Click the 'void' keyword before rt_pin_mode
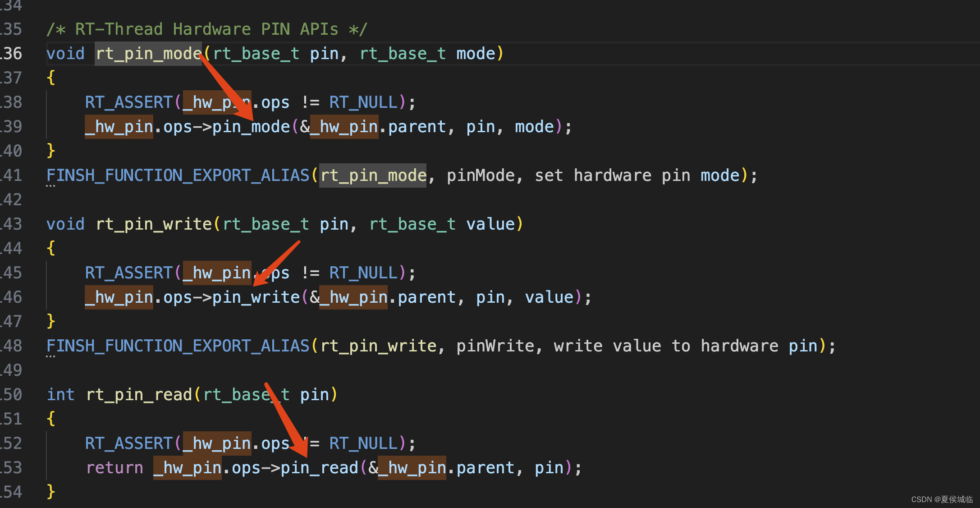Viewport: 980px width, 508px height. [65, 54]
